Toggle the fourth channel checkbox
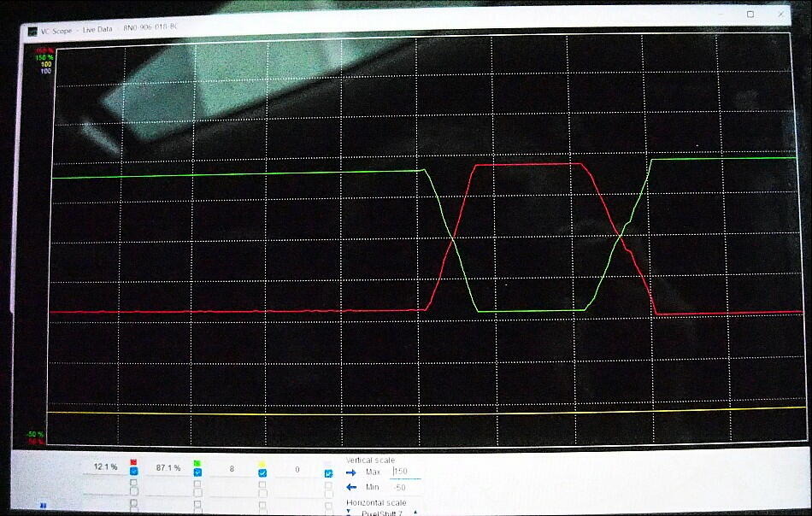812x516 pixels. [x=328, y=473]
